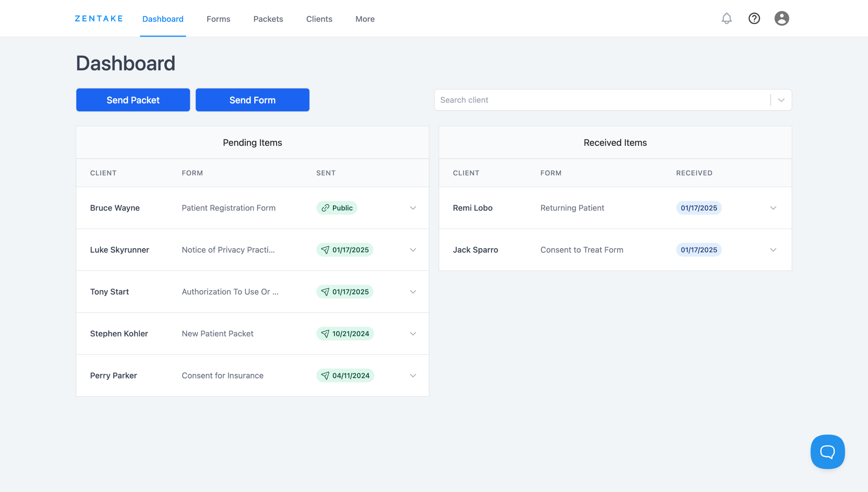This screenshot has width=868, height=492.
Task: Click Luke Skyrunner's sent date badge
Action: (345, 250)
